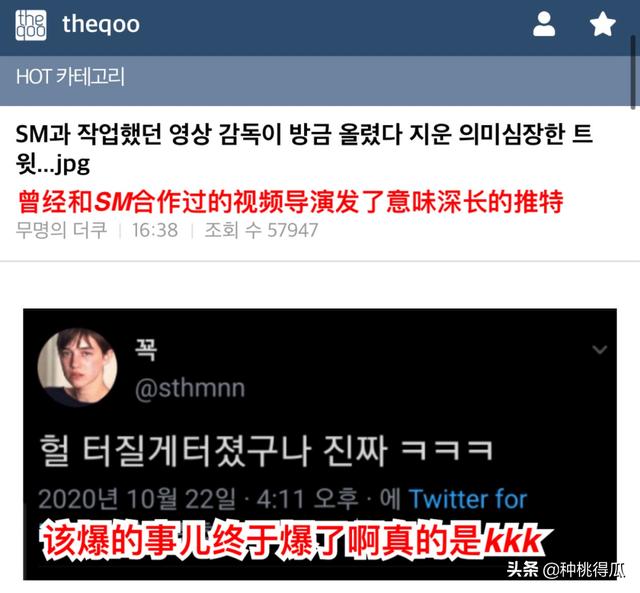Image resolution: width=640 pixels, height=593 pixels.
Task: Expand the tweet options chevron
Action: (600, 350)
